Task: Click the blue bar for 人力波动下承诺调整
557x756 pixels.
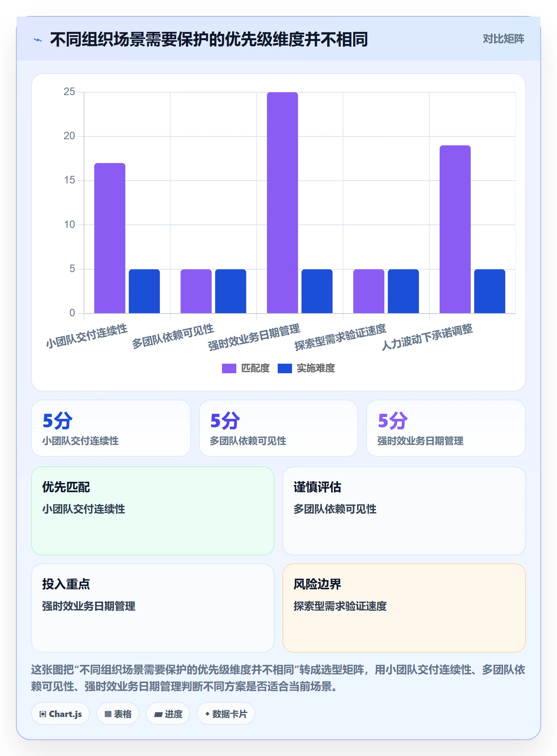Action: point(490,291)
